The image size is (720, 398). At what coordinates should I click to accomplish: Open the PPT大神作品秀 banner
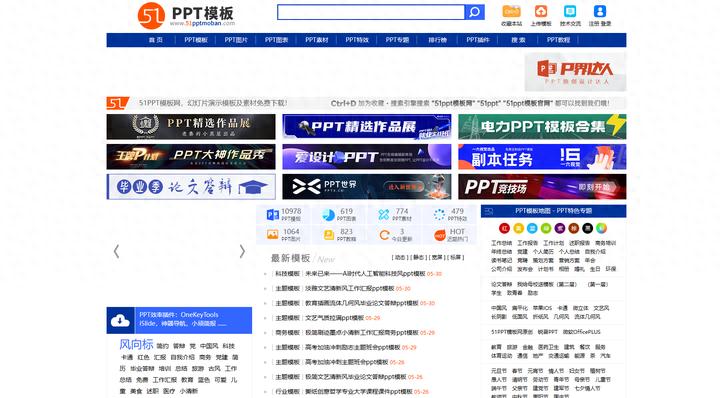[191, 157]
